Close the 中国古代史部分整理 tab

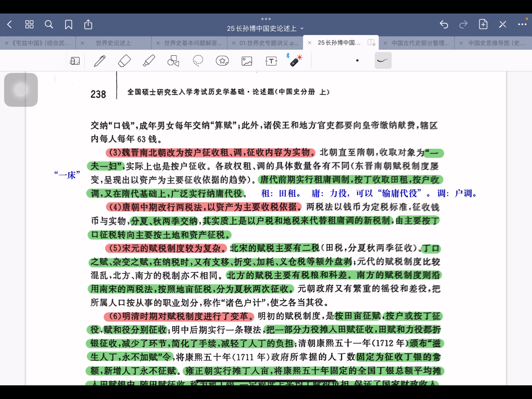pos(385,43)
